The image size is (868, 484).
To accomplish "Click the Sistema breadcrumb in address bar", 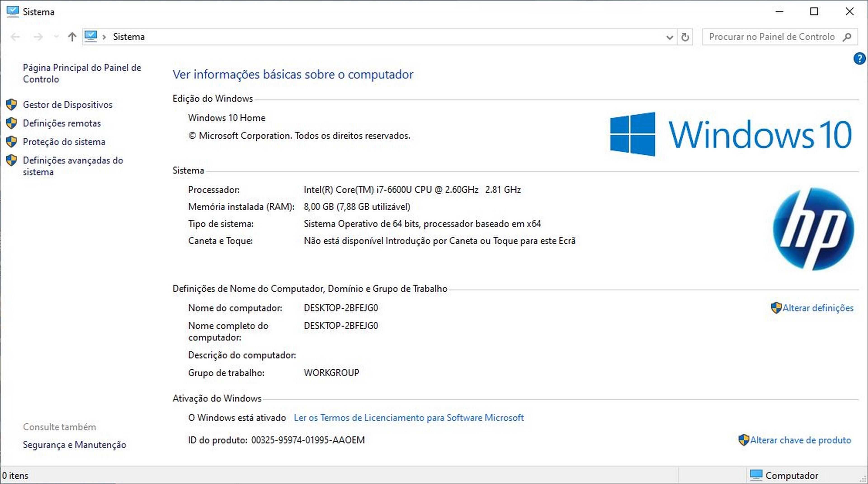I will pos(129,36).
